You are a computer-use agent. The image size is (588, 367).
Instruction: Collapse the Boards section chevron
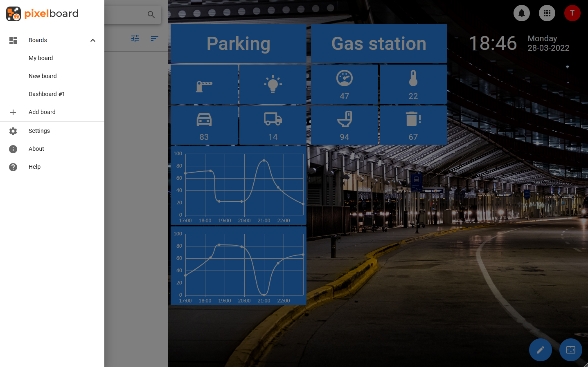pyautogui.click(x=93, y=40)
